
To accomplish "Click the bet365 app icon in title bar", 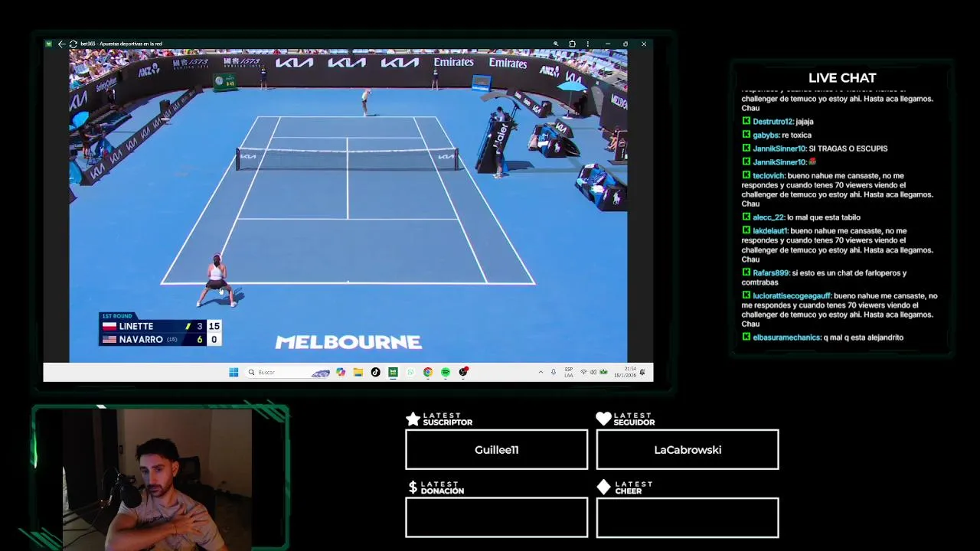I will pos(49,44).
